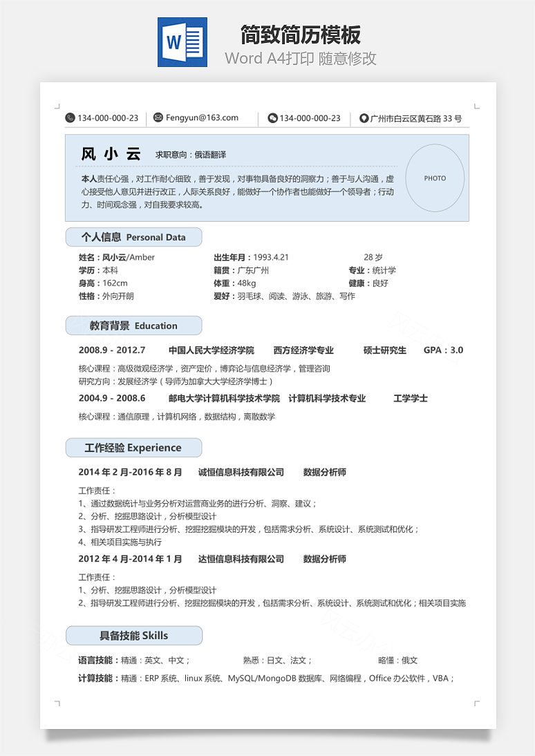Click the period 2014年2月-2016年8月

(x=130, y=472)
